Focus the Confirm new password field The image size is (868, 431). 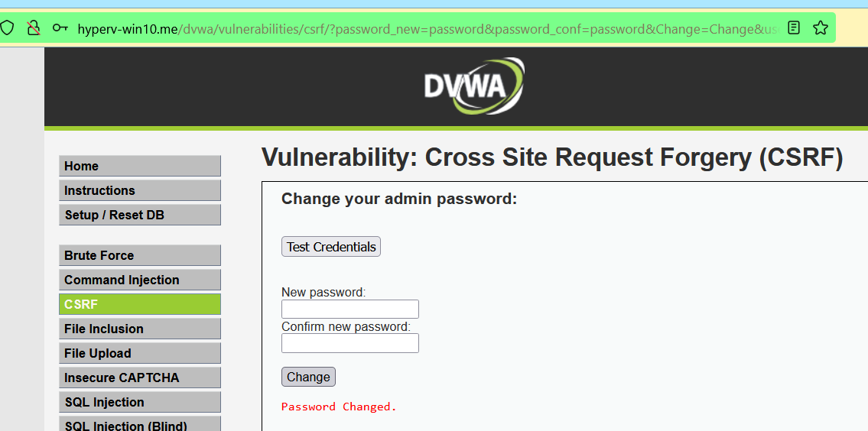[349, 343]
